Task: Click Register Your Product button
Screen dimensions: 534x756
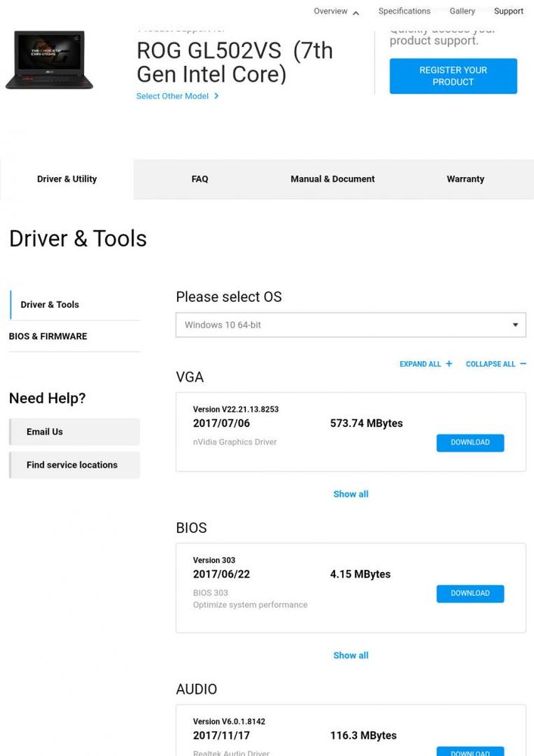Action: coord(453,76)
